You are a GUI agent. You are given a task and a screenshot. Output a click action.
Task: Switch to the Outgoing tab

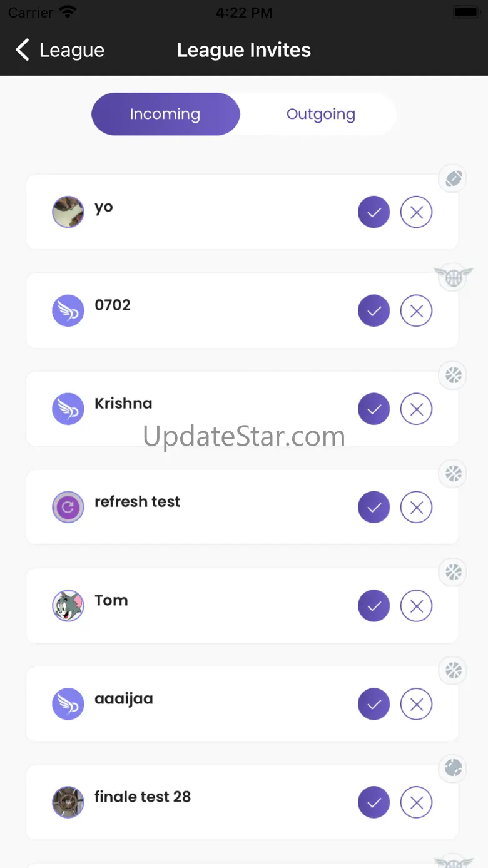320,114
